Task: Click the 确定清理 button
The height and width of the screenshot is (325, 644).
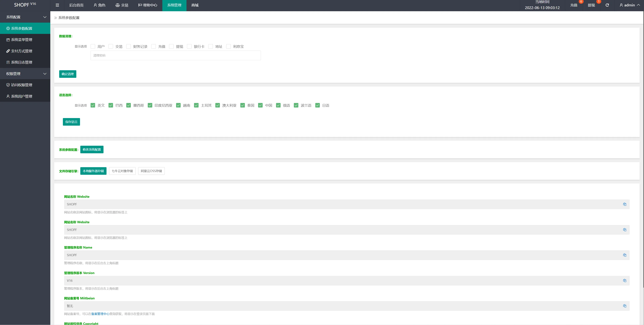Action: coord(68,74)
